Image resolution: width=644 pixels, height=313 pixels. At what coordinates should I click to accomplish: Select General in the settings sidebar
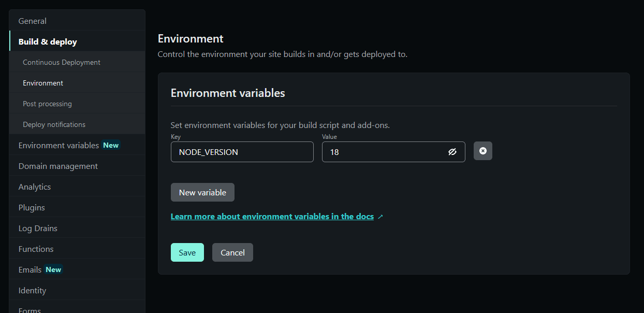(32, 21)
